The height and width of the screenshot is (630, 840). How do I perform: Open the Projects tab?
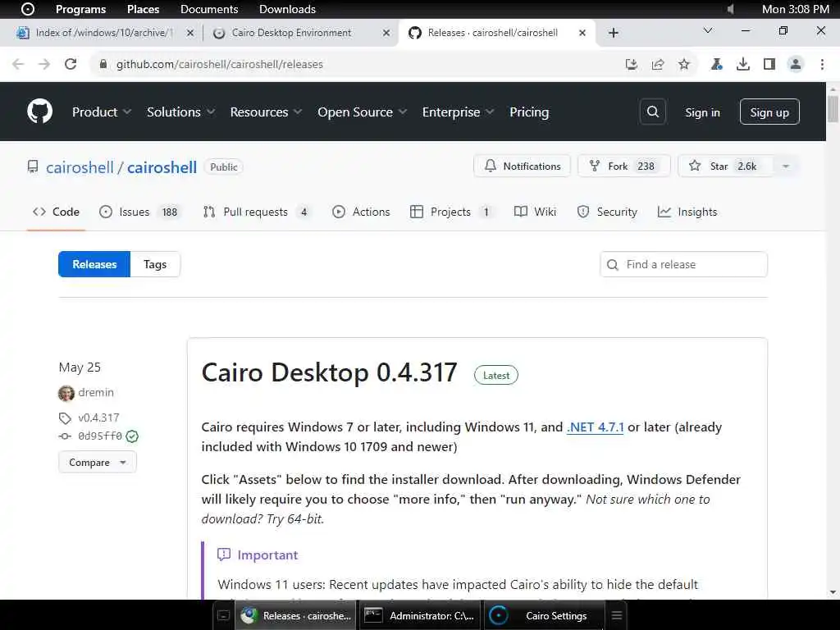point(452,212)
